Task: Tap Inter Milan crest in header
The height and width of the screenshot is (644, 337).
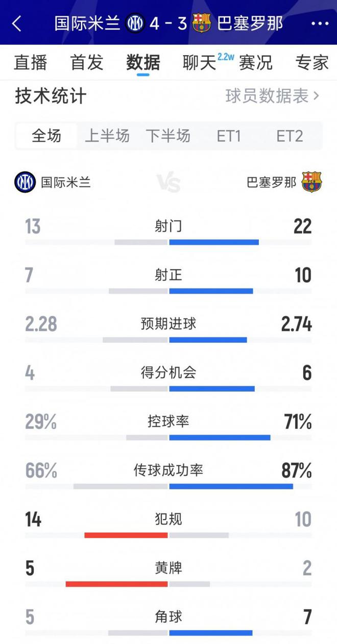Action: (x=135, y=23)
